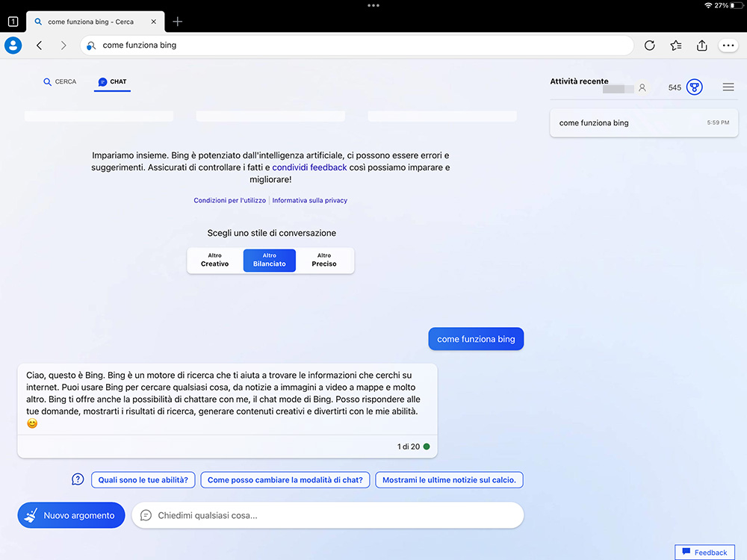Click the Mostrami le ultime notizie sul calcio suggestion

coord(449,479)
